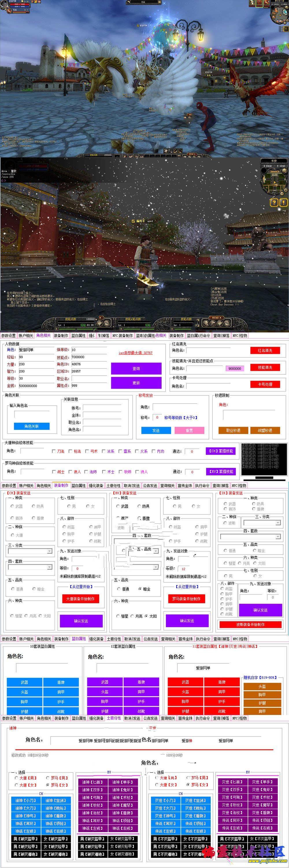Click the pink 重置 button
The image size is (289, 868).
pyautogui.click(x=189, y=430)
